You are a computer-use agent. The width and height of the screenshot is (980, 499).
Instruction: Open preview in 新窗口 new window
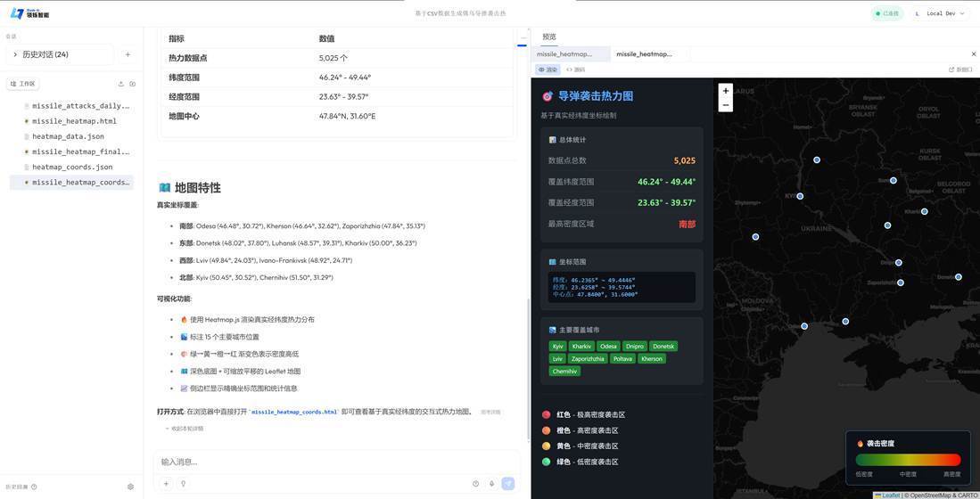960,70
